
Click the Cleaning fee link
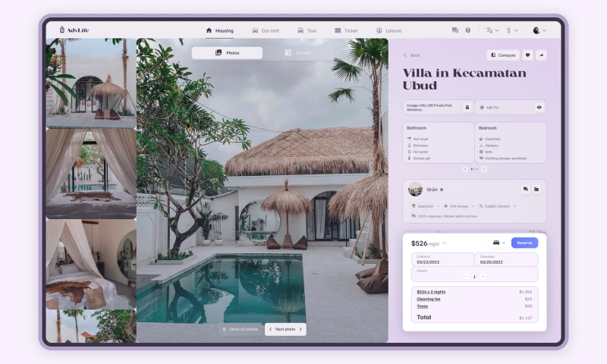click(428, 299)
